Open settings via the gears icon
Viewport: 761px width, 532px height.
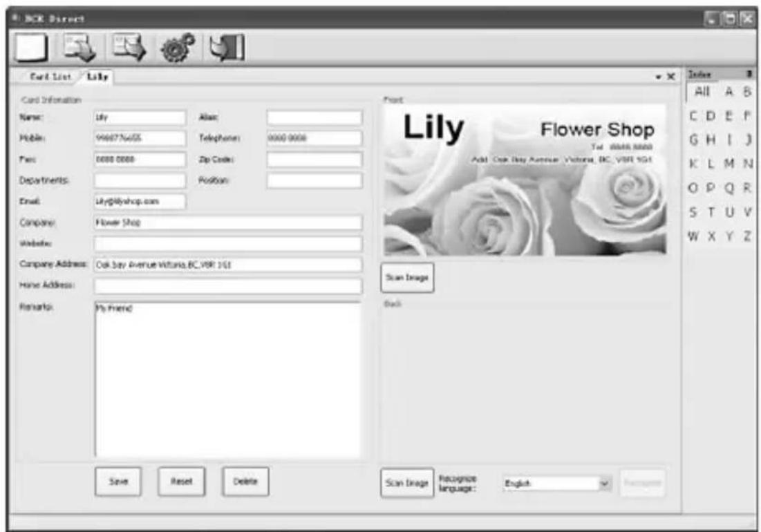(178, 48)
